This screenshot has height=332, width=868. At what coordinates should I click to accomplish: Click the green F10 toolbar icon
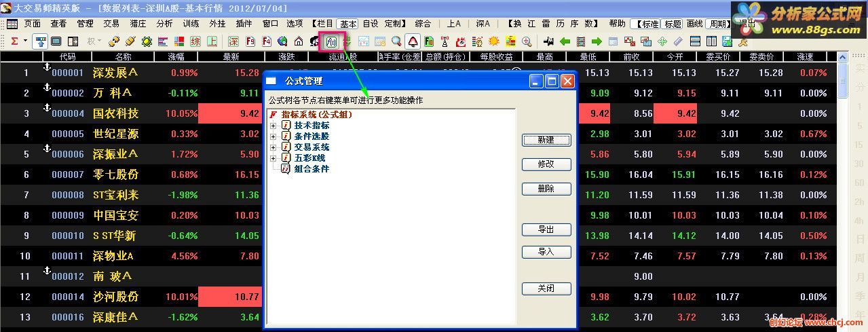coord(429,41)
